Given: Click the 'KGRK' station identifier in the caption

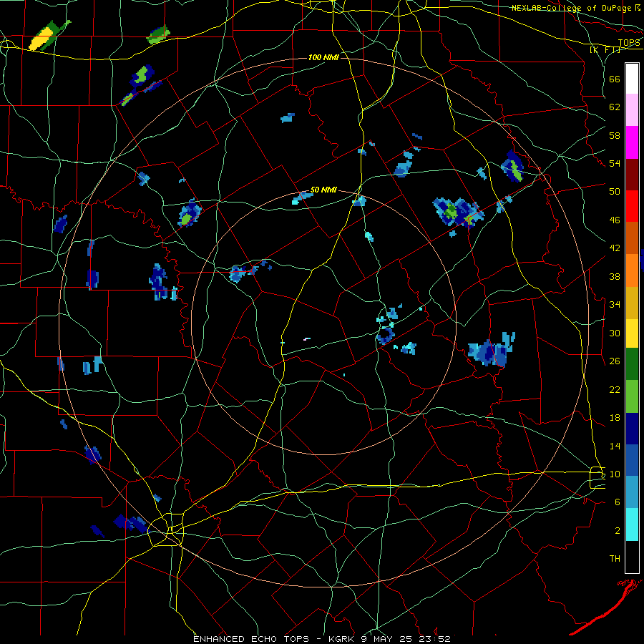Looking at the screenshot, I should point(343,639).
